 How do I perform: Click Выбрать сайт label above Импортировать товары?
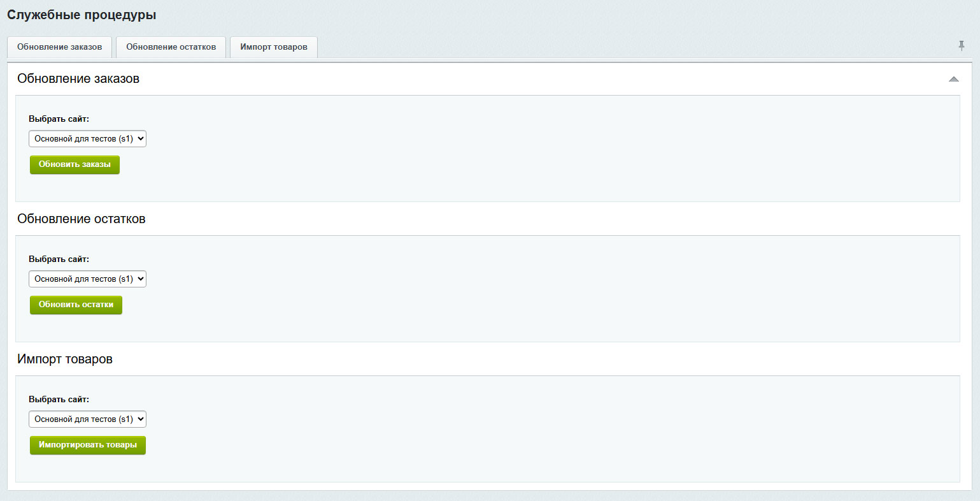(x=59, y=400)
